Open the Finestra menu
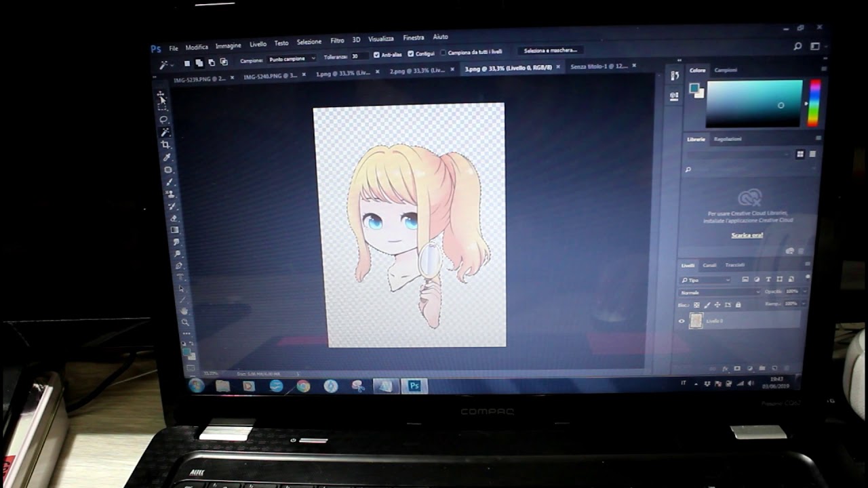The image size is (868, 488). pos(413,38)
